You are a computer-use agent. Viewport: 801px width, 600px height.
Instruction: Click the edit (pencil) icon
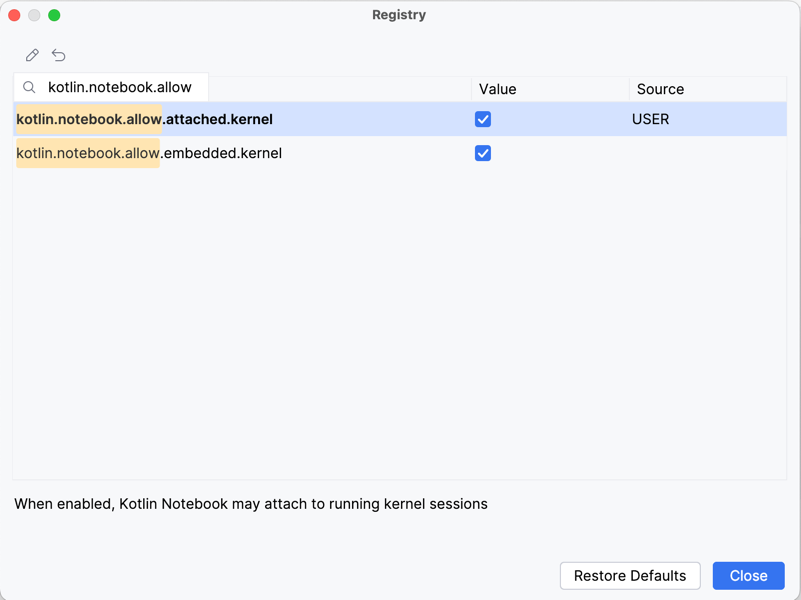click(31, 55)
